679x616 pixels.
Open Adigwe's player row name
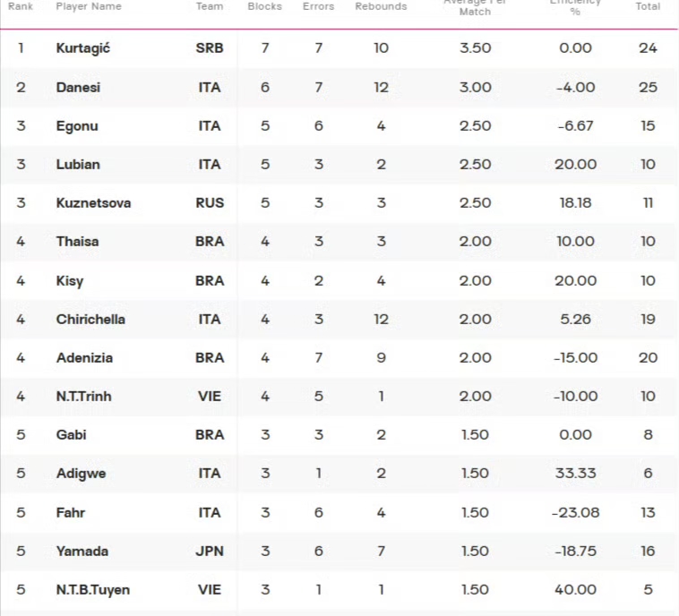click(x=81, y=474)
